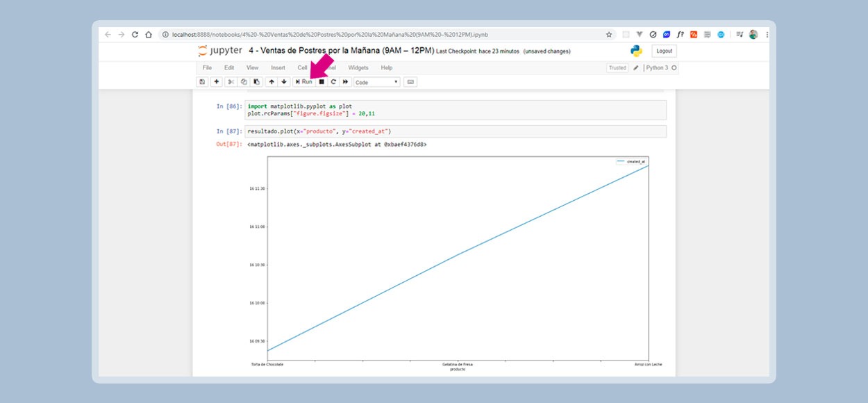Open the Widgets menu
Image resolution: width=868 pixels, height=403 pixels.
[x=358, y=68]
